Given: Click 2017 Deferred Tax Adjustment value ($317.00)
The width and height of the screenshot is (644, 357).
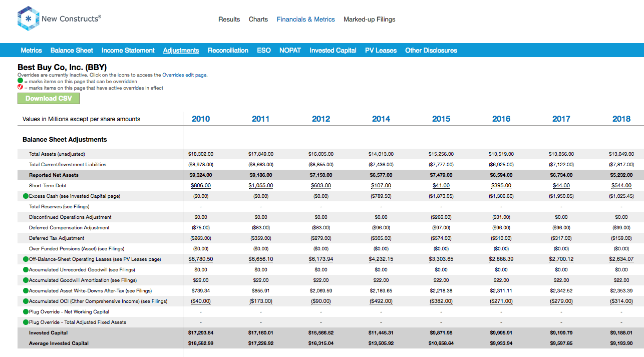Looking at the screenshot, I should coord(561,238).
